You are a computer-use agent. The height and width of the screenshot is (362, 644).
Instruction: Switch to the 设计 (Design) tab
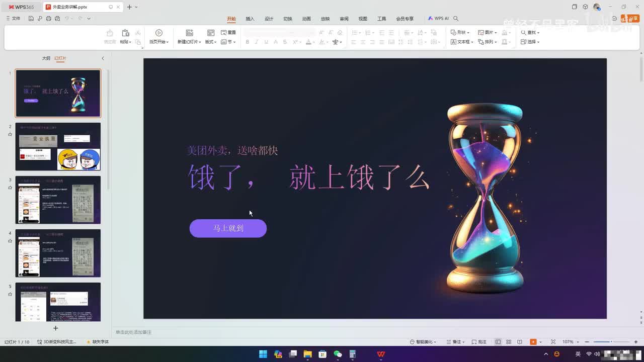(269, 19)
